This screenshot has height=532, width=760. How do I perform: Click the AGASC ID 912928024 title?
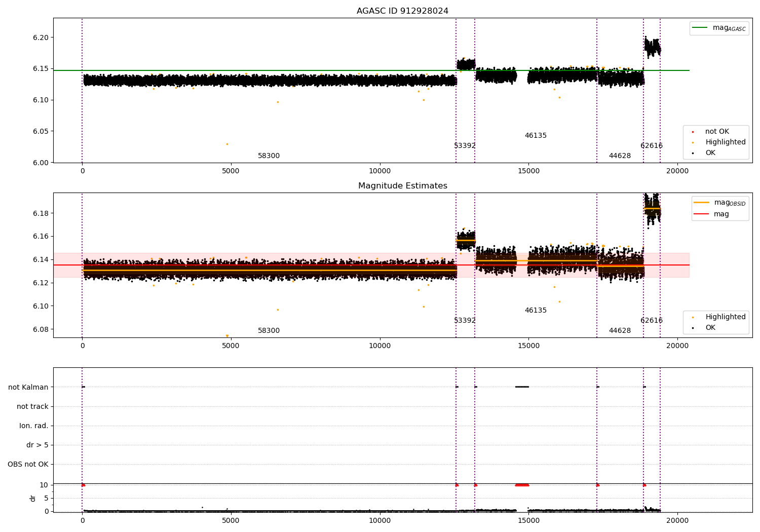click(402, 11)
